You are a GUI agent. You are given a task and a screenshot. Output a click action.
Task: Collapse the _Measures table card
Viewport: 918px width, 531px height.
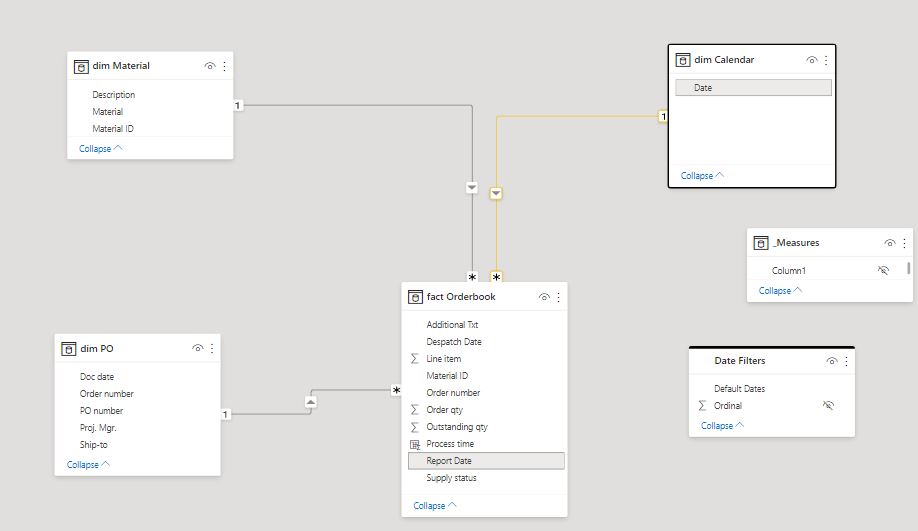pos(780,291)
